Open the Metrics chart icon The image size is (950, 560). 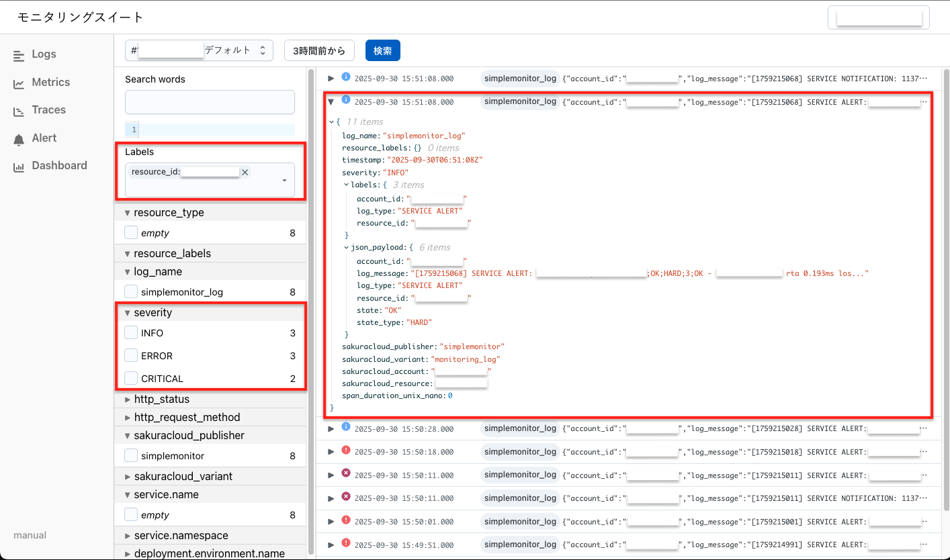pyautogui.click(x=19, y=83)
